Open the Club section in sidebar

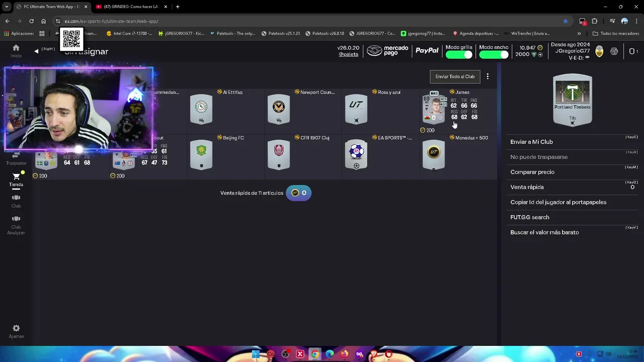(16, 201)
